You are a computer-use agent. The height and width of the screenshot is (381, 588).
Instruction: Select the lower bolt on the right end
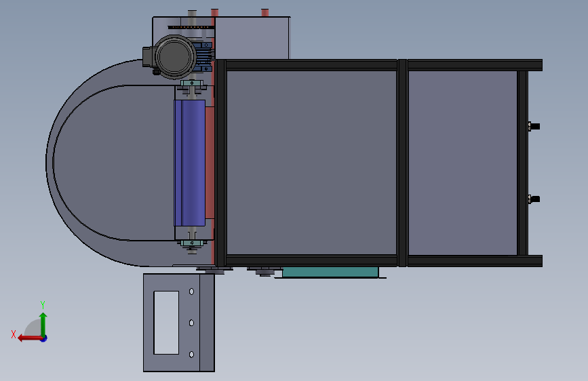[534, 199]
